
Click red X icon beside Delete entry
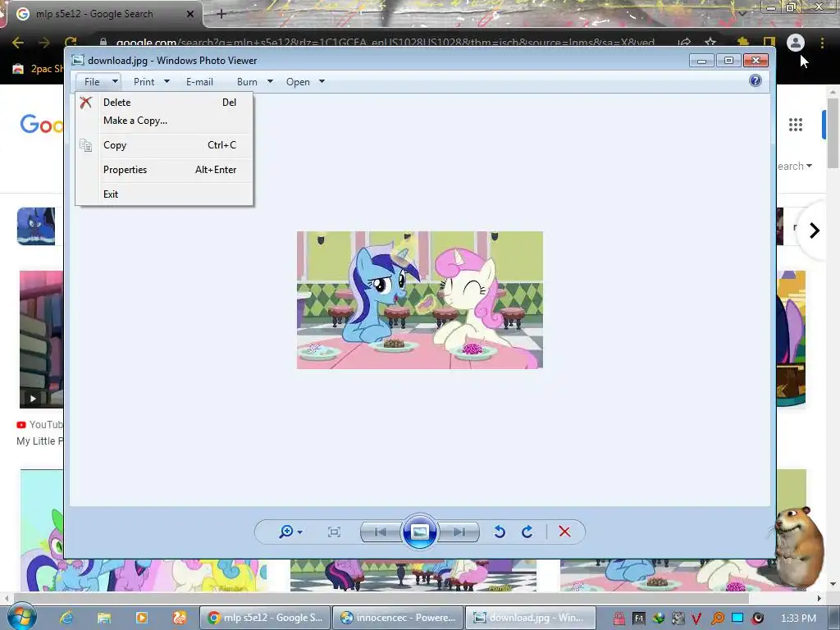click(x=85, y=102)
